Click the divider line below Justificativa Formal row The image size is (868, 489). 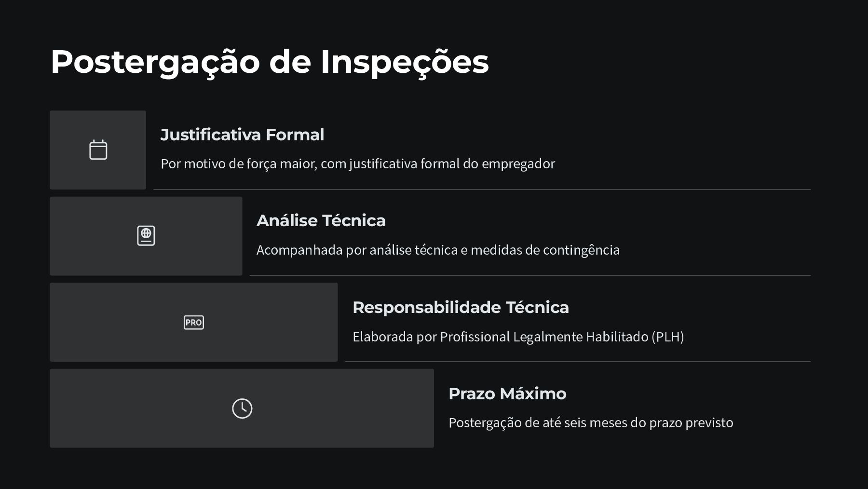482,190
